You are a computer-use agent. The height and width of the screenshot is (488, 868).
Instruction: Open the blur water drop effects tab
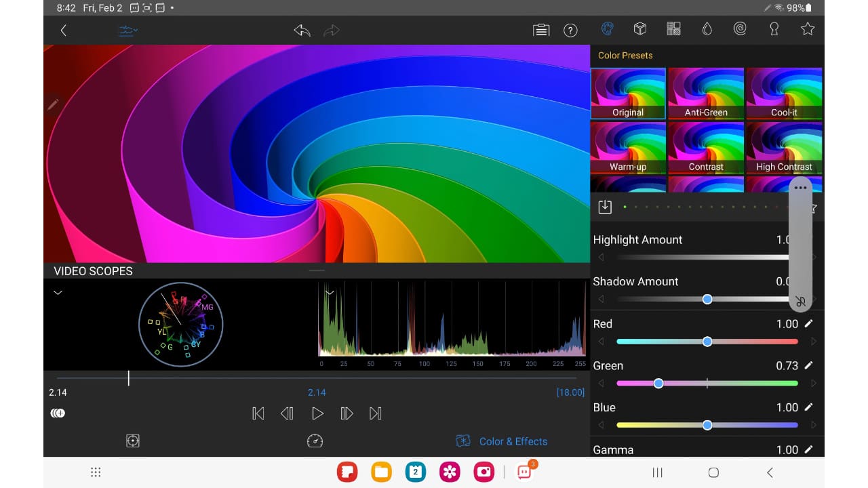(x=707, y=29)
